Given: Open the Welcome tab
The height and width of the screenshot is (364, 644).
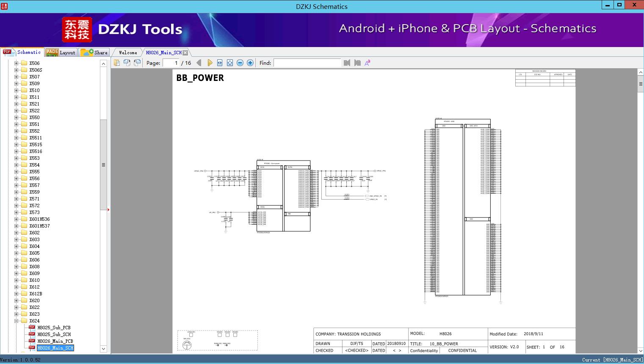Looking at the screenshot, I should pos(128,53).
